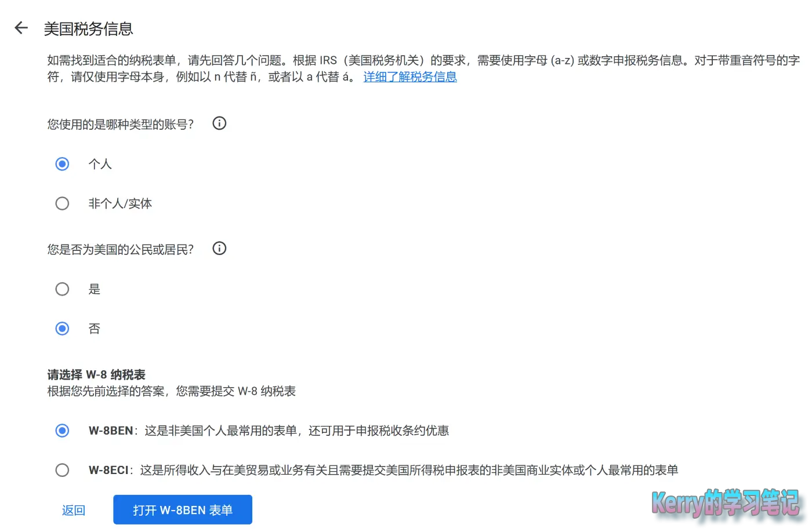Click the left arrow to leave 美国税务信息 page
Image resolution: width=812 pixels, height=532 pixels.
pyautogui.click(x=21, y=28)
